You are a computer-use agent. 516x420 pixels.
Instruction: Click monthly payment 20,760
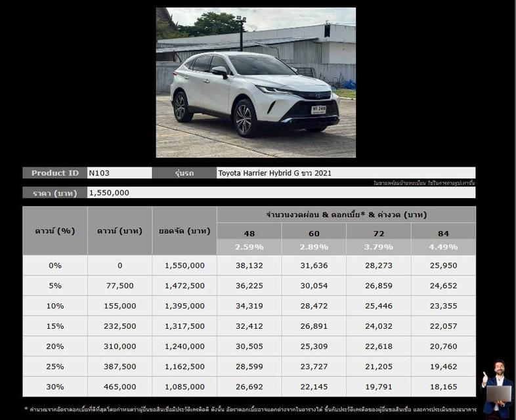[x=443, y=346]
